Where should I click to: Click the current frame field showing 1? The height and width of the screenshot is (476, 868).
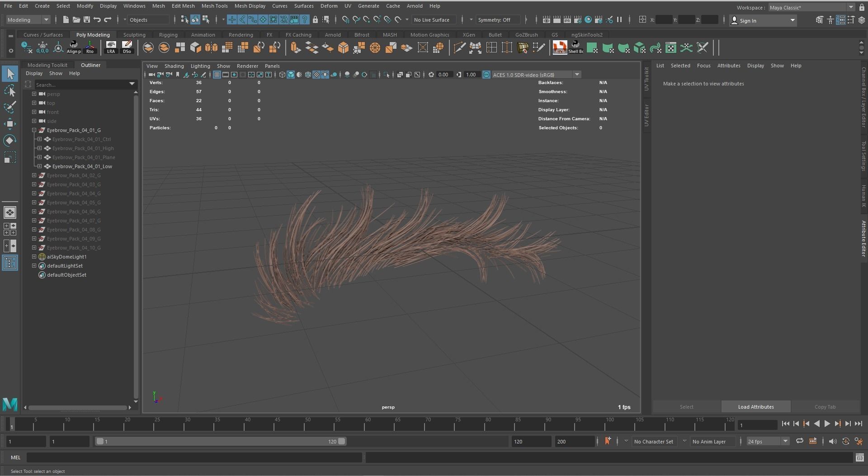tap(757, 425)
